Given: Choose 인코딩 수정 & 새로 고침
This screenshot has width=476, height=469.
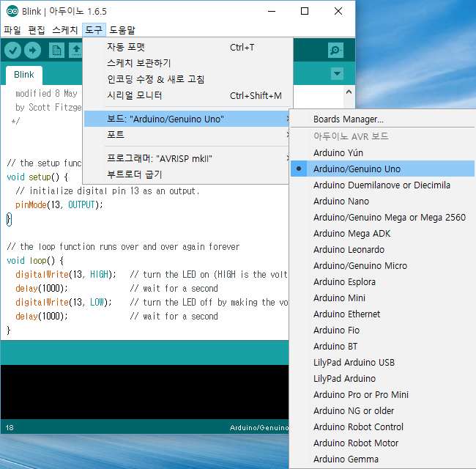Looking at the screenshot, I should click(x=187, y=79).
